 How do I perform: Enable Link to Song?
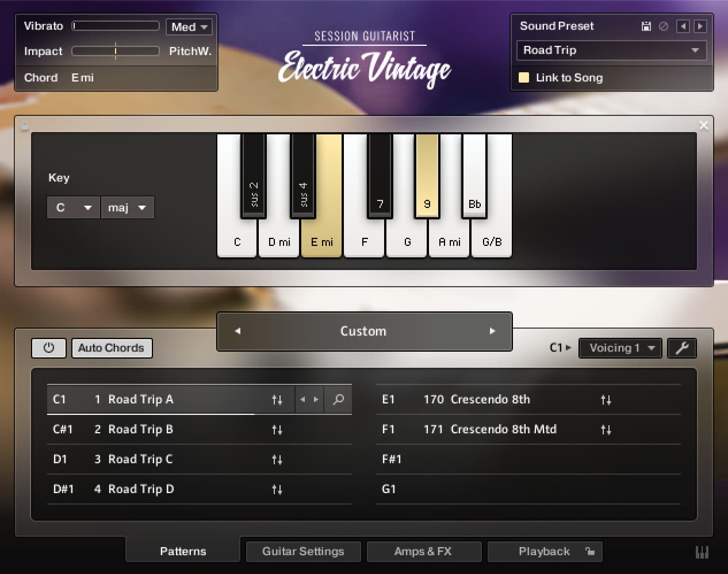pos(524,78)
